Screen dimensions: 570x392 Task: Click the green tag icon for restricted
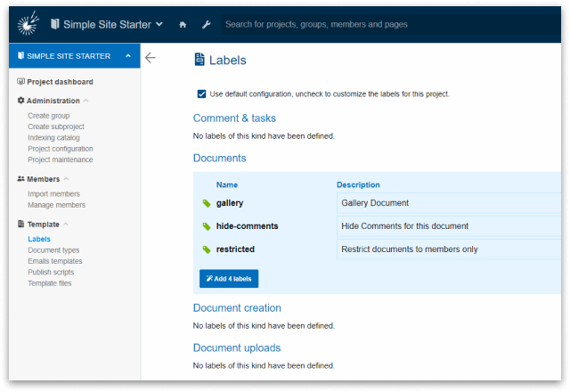[207, 249]
